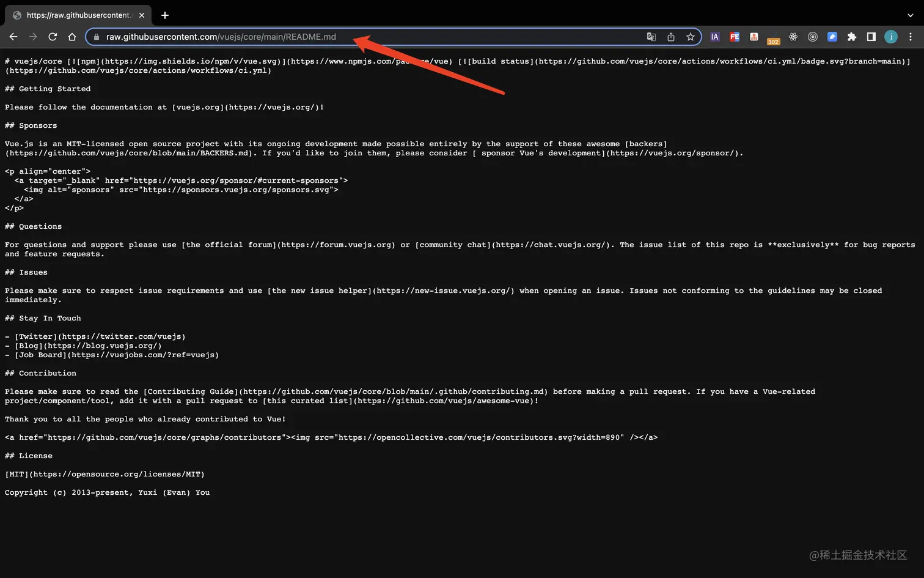
Task: Click the 'For questions and support' sentence
Action: click(x=460, y=250)
